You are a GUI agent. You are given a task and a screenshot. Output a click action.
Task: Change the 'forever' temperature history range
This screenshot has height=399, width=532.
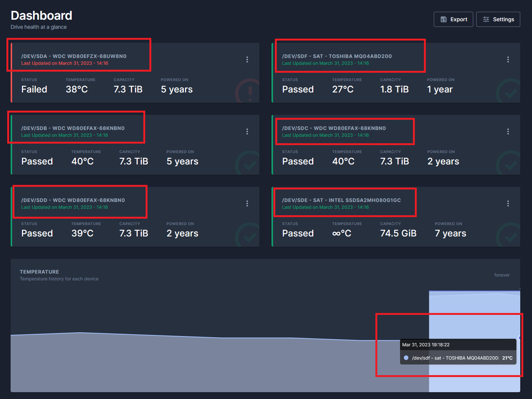[x=502, y=275]
